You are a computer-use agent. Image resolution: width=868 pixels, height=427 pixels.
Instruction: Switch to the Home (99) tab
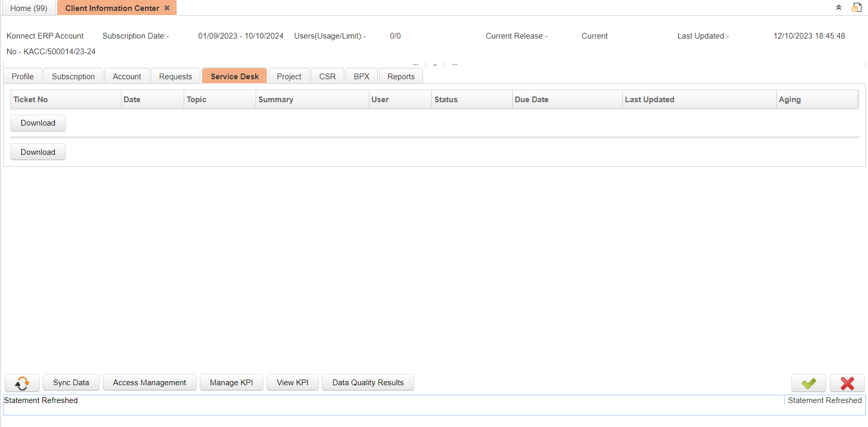pos(29,8)
